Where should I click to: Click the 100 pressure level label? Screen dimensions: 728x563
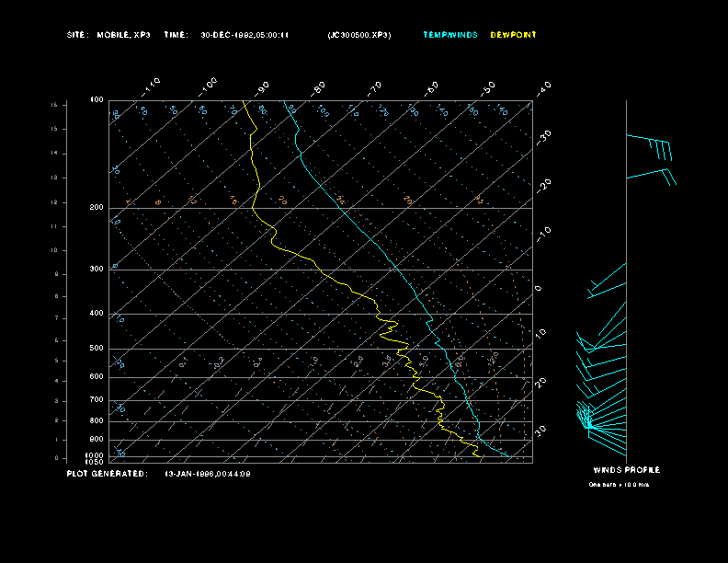[97, 100]
